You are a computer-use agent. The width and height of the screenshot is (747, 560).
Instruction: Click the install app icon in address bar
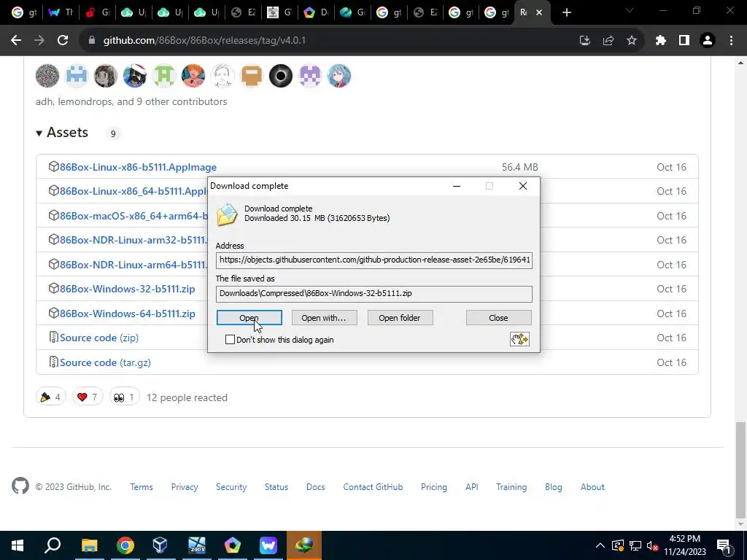[584, 41]
